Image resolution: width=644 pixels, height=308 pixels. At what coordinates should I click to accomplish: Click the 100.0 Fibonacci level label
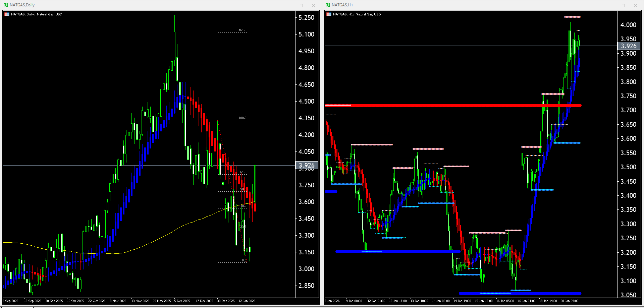[x=243, y=118]
